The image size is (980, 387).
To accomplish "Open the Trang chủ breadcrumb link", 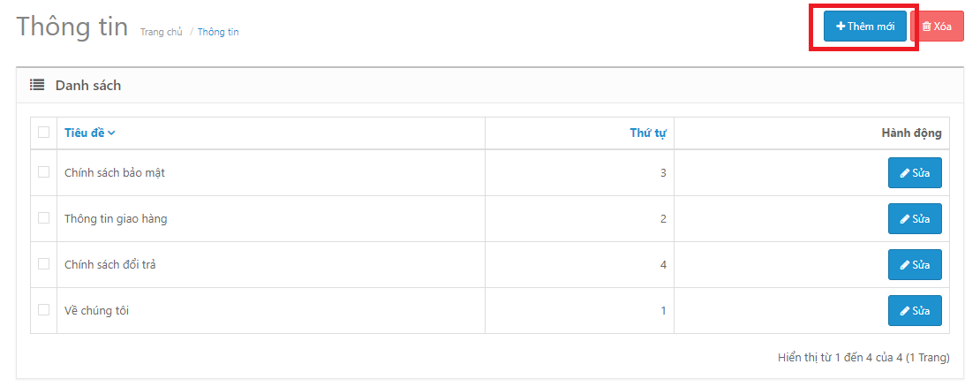I will pyautogui.click(x=162, y=32).
